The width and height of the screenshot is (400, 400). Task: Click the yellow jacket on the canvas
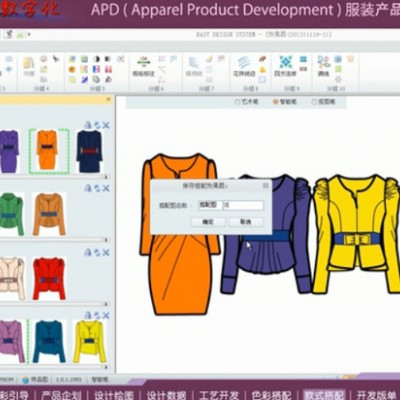click(x=357, y=233)
